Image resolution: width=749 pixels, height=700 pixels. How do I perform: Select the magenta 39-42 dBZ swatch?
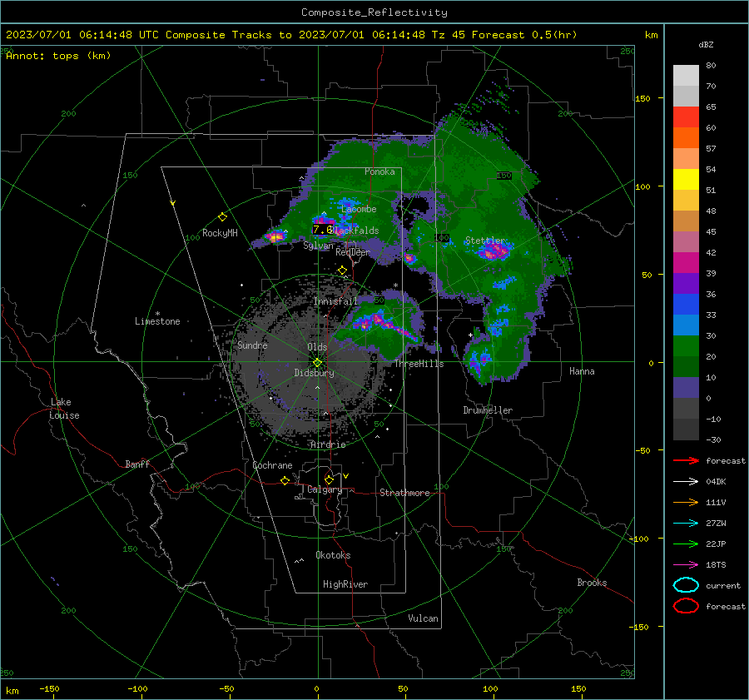pos(686,262)
